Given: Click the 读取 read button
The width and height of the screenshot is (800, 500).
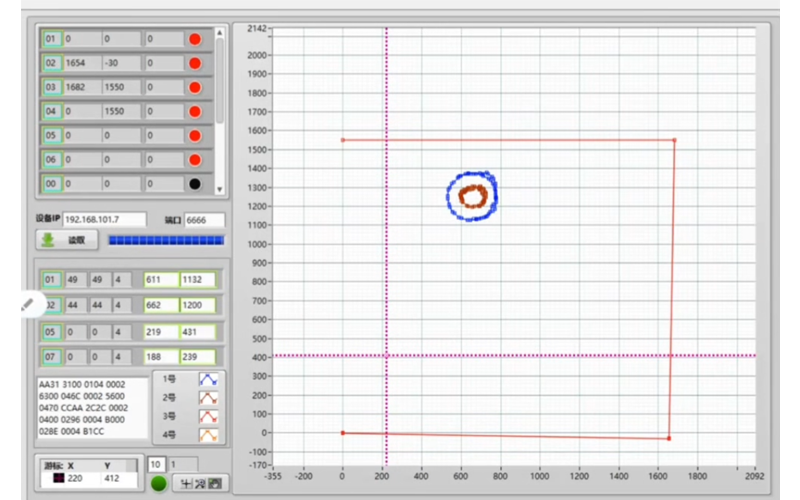Looking at the screenshot, I should click(67, 240).
